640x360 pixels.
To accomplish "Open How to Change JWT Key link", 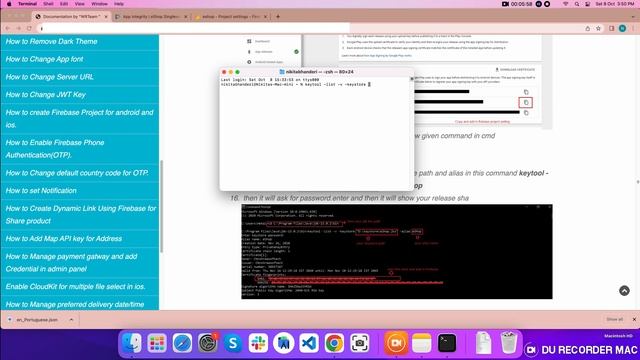I will 46,95.
